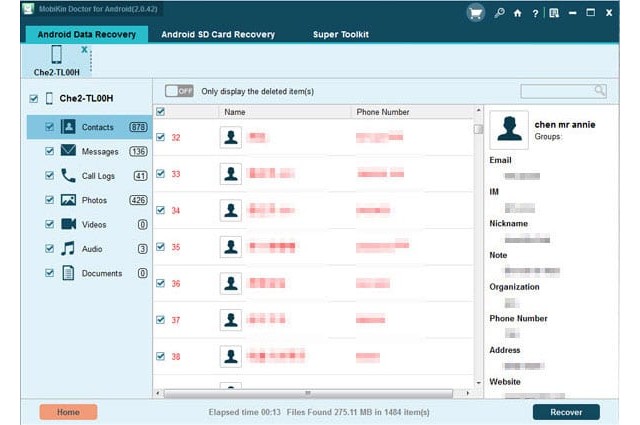Open the Call Logs category
Screen dimensions: 640x425
[100, 176]
